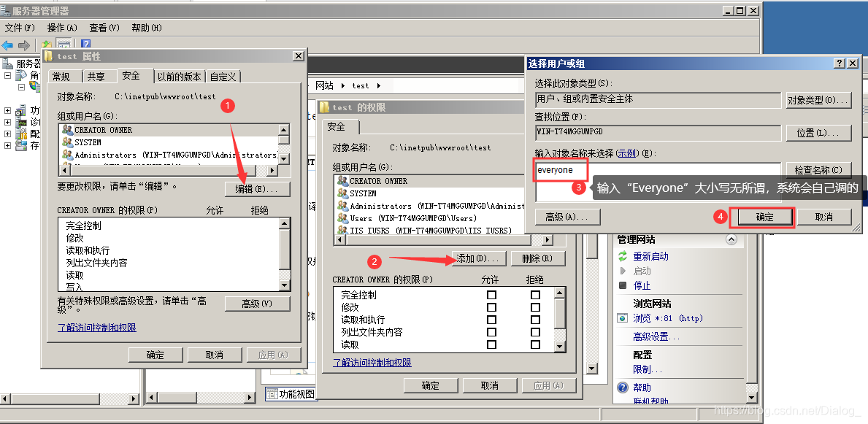868x424 pixels.
Task: Click the object name field containing everyone
Action: click(658, 182)
